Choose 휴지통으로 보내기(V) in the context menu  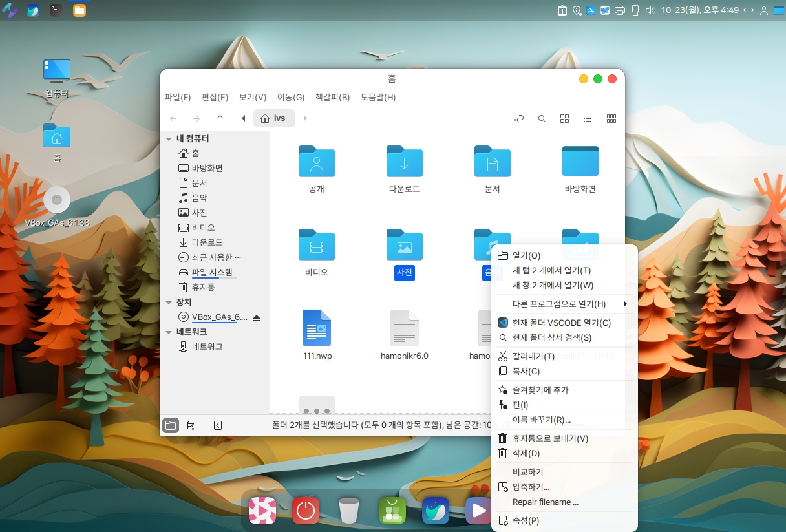pyautogui.click(x=549, y=438)
